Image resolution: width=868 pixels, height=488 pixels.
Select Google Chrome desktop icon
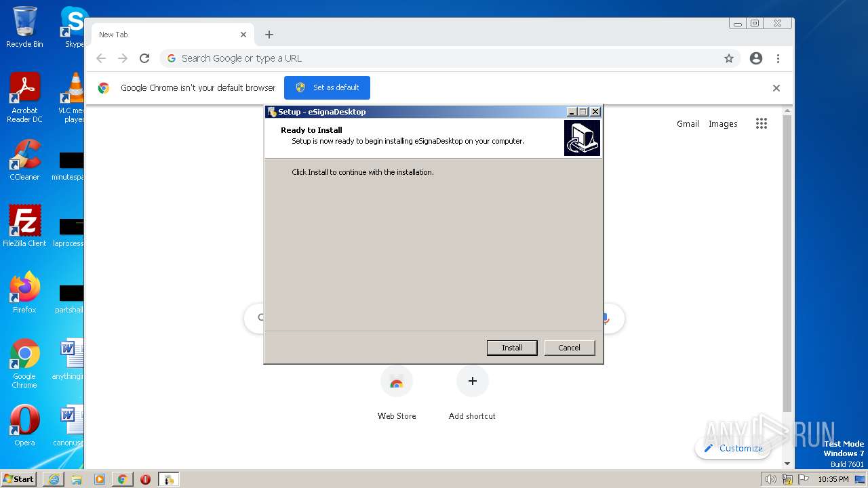(24, 363)
